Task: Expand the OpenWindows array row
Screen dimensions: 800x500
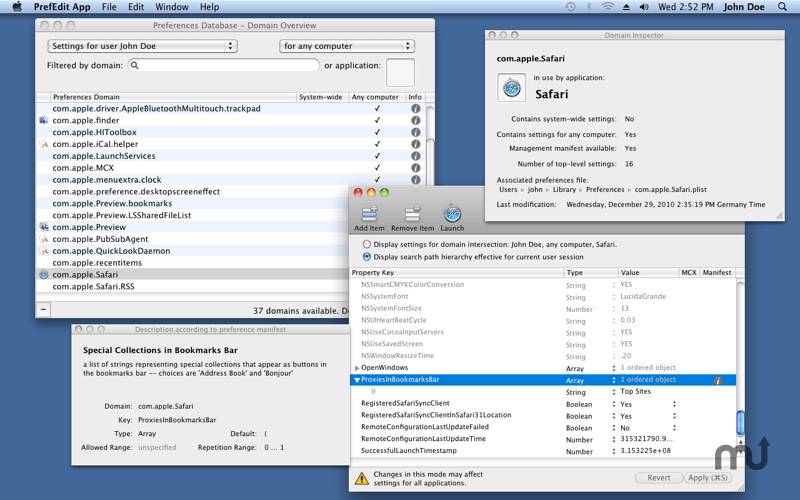Action: (357, 368)
